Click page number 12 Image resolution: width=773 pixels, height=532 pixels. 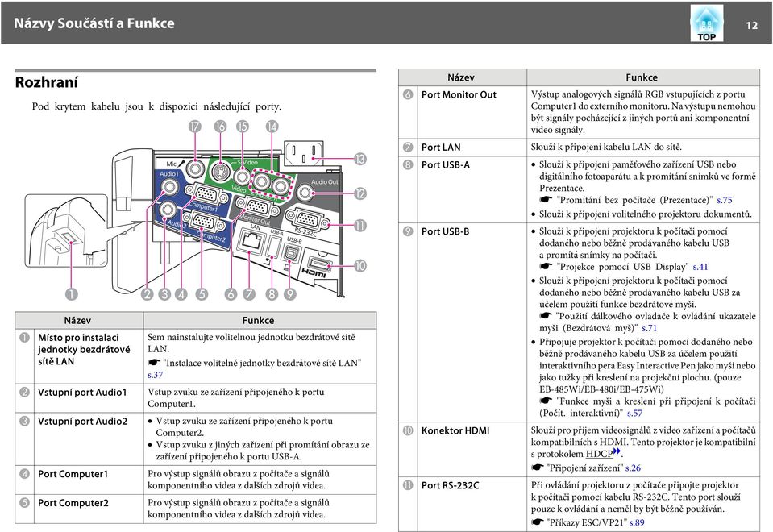[751, 26]
